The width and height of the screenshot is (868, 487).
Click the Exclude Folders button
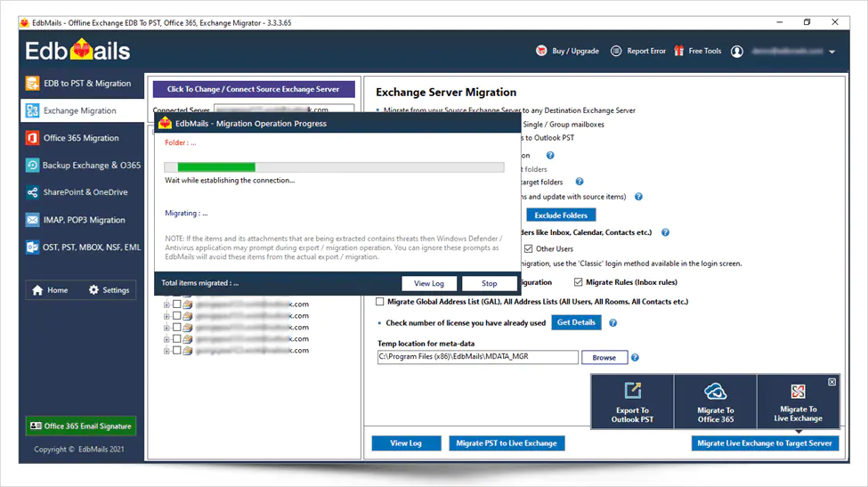(x=561, y=215)
